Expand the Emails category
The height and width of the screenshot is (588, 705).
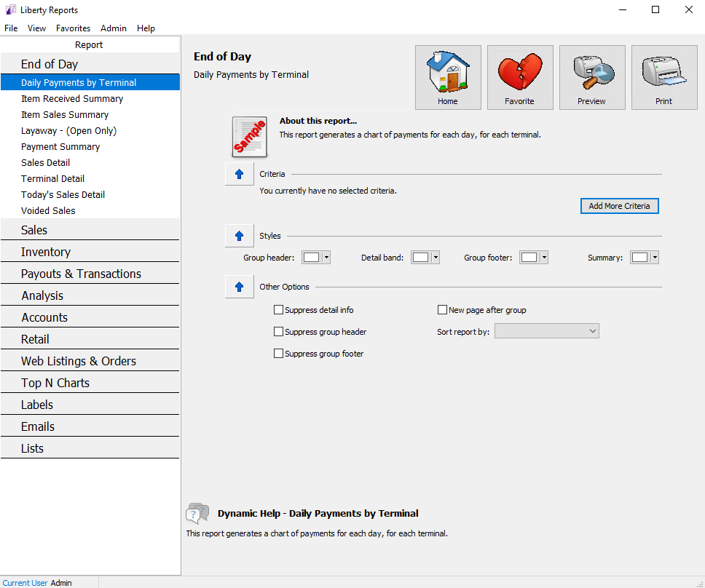(x=90, y=426)
